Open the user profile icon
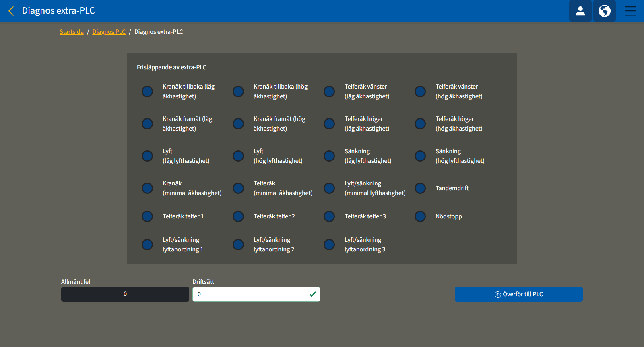This screenshot has height=347, width=644. [580, 11]
